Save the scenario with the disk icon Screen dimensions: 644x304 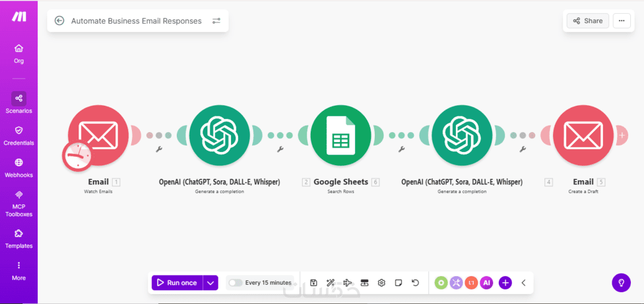pos(313,283)
